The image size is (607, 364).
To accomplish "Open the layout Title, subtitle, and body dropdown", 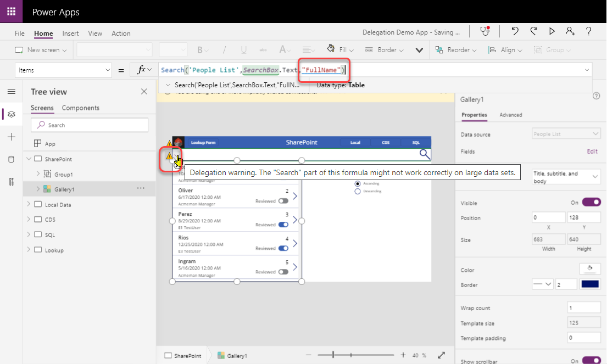I will coord(566,177).
